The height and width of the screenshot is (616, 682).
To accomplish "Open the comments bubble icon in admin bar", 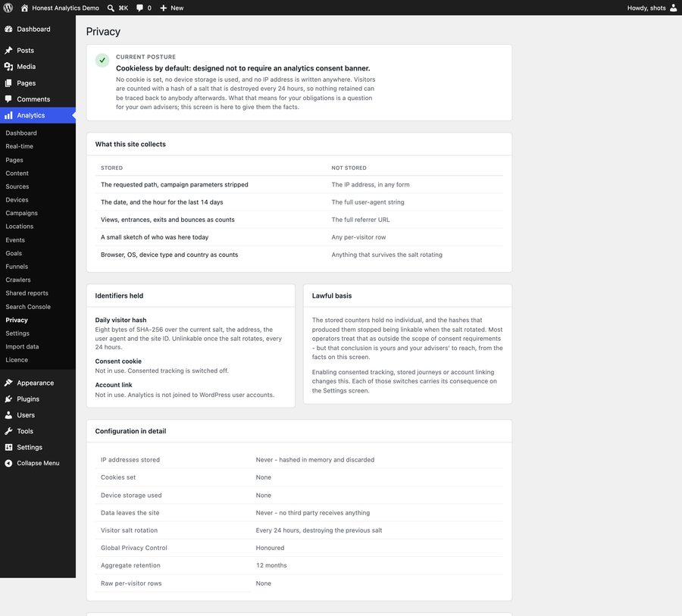I will 139,8.
